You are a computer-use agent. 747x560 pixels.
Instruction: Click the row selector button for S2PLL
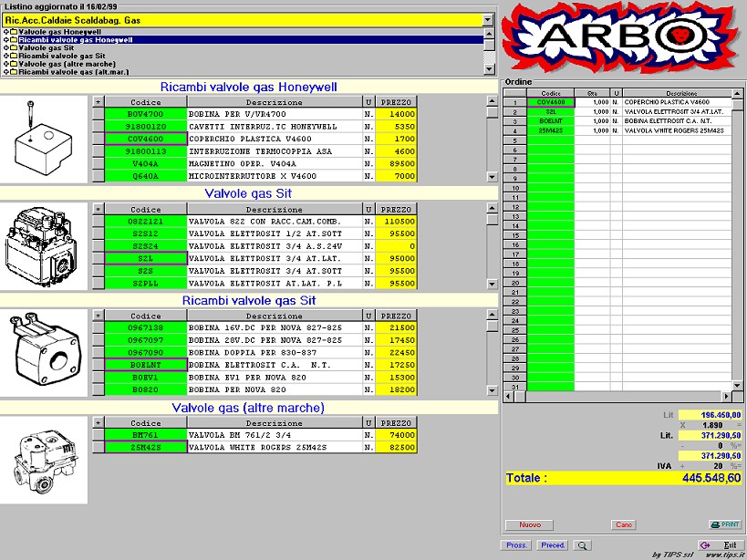pyautogui.click(x=99, y=284)
